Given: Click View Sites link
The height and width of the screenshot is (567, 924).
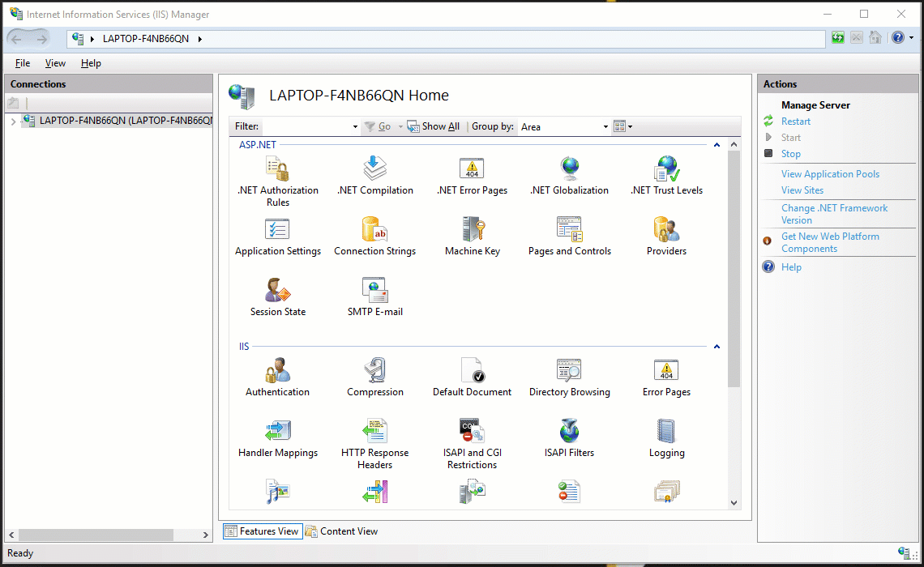Looking at the screenshot, I should (x=802, y=190).
